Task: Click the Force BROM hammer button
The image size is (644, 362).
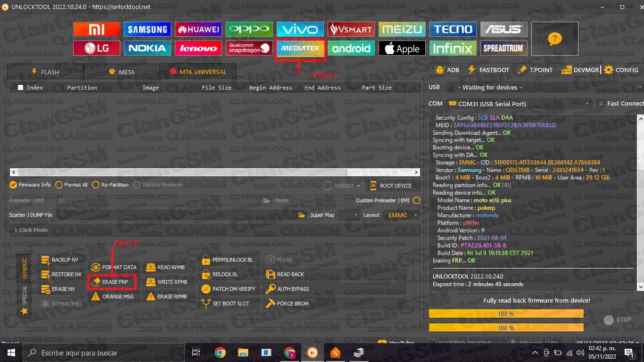Action: coord(271,304)
